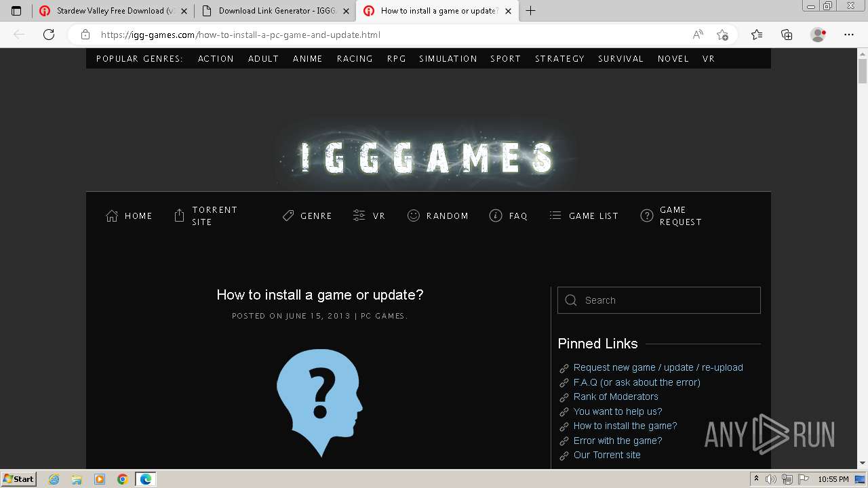Click the GAME REQUEST question mark icon
The image size is (868, 488).
[x=647, y=216]
